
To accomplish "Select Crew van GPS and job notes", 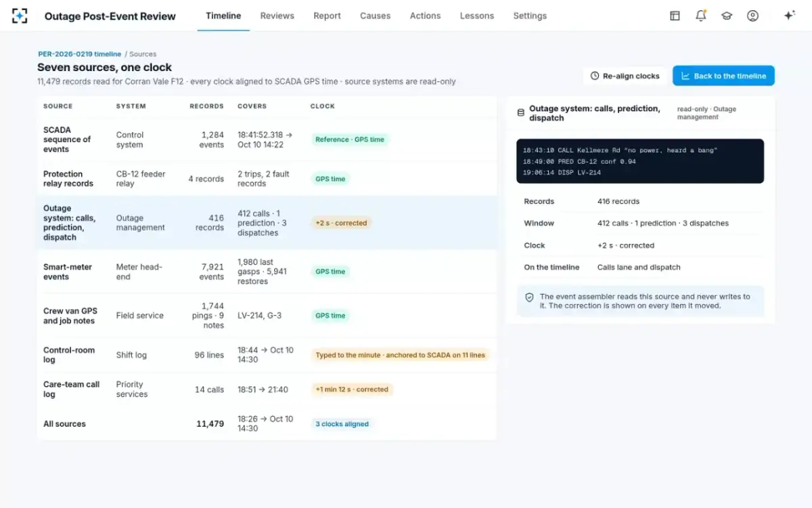I will (267, 316).
